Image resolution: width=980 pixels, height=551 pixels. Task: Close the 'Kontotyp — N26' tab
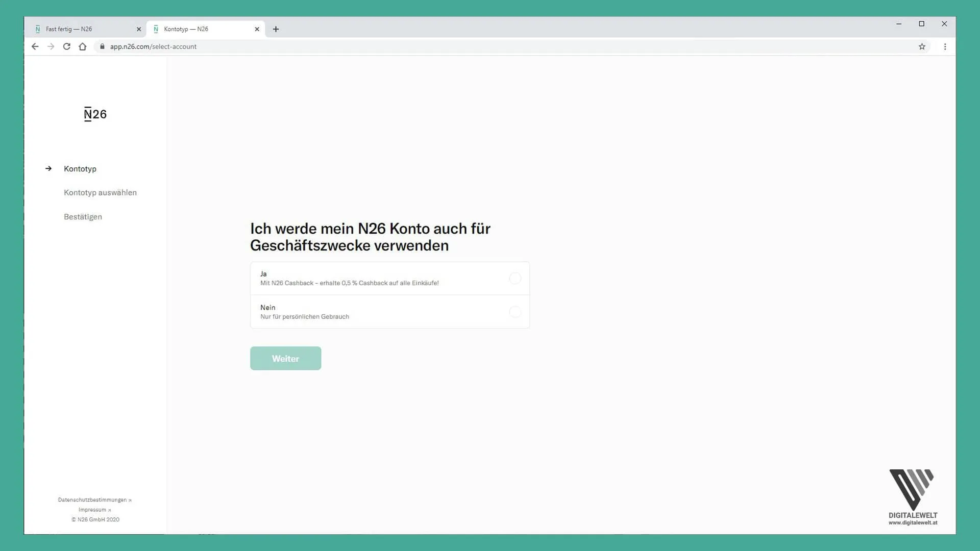click(x=257, y=29)
